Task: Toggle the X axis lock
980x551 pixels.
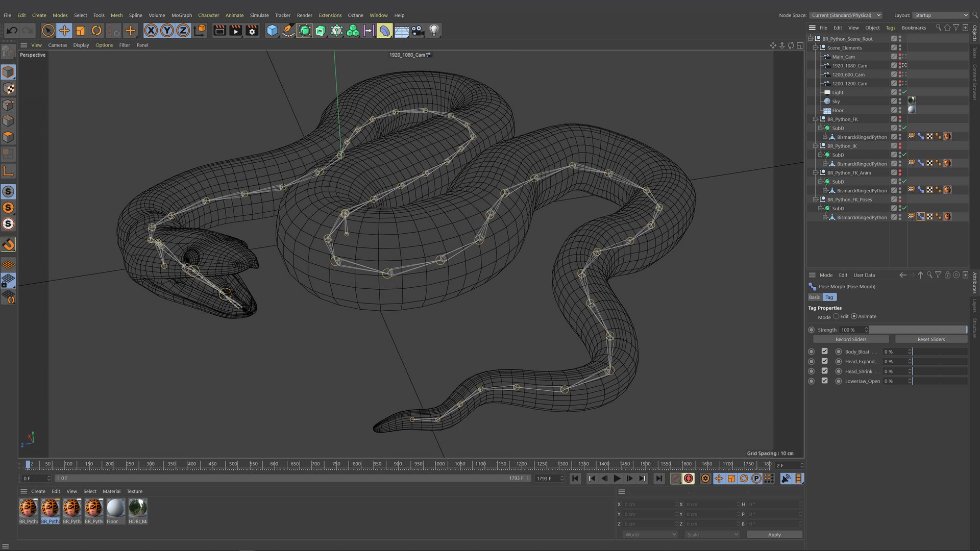Action: click(151, 31)
